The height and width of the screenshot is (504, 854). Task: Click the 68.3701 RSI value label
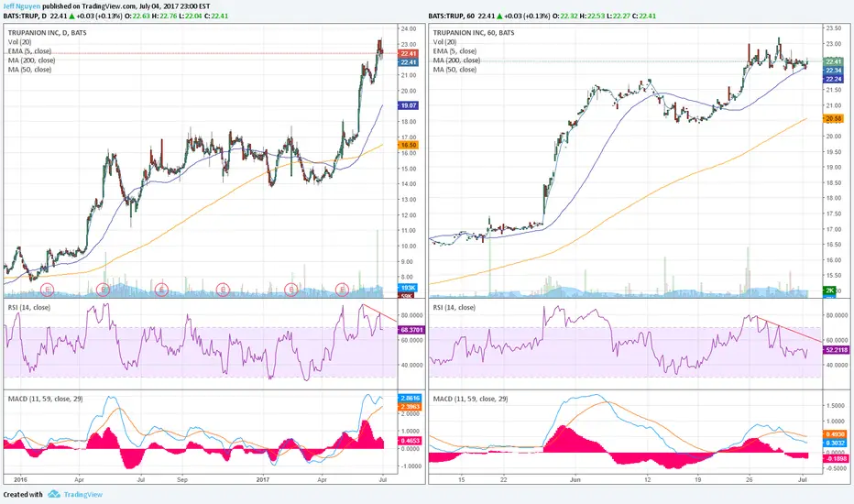tap(411, 330)
